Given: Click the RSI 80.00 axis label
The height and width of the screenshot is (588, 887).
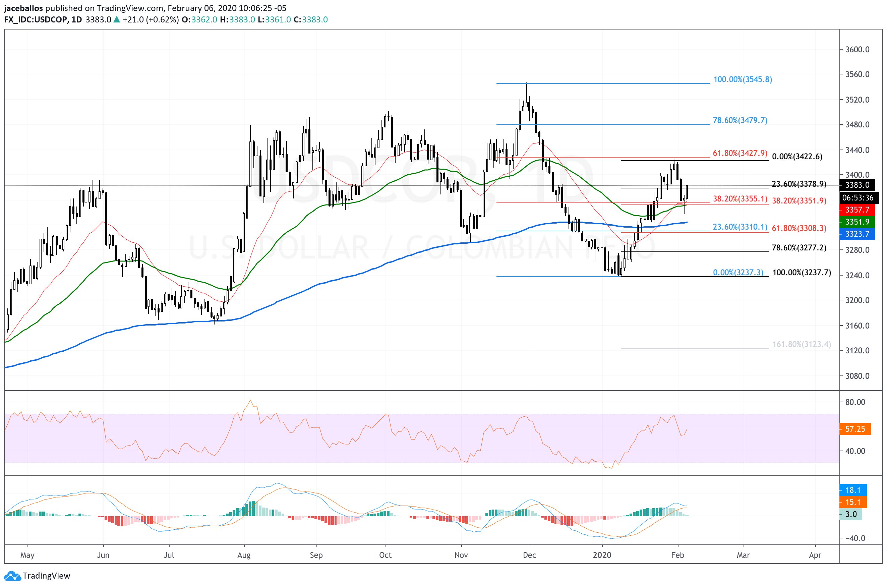Looking at the screenshot, I should tap(855, 402).
